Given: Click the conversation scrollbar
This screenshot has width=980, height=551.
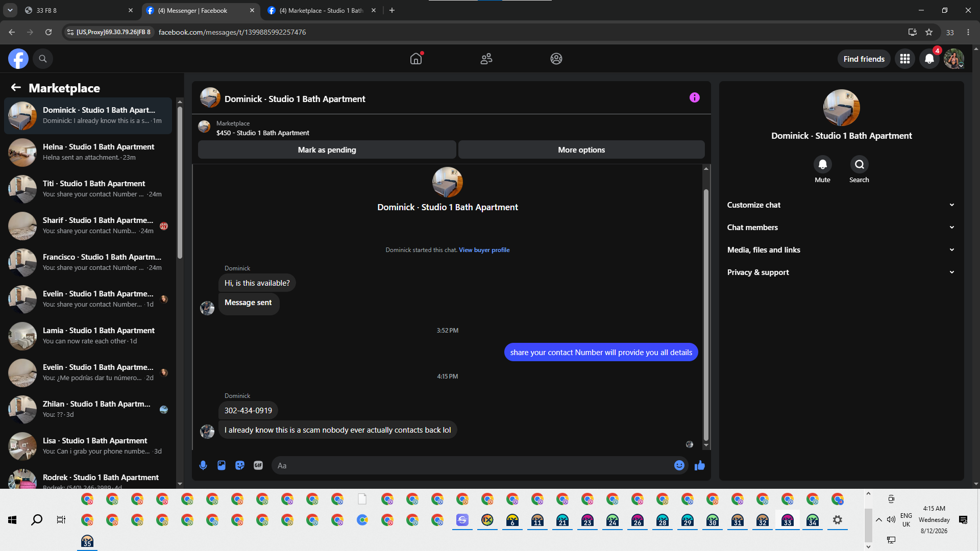Looking at the screenshot, I should pyautogui.click(x=706, y=314).
